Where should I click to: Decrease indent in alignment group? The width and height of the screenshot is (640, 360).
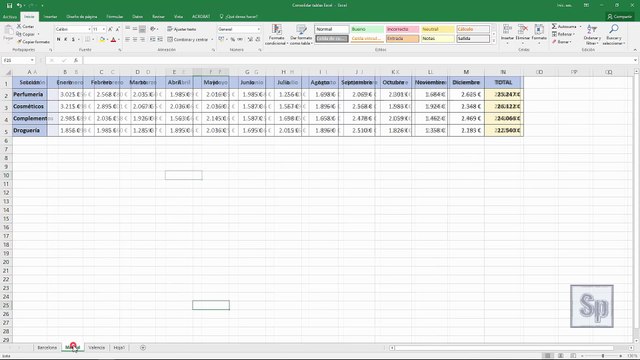click(x=153, y=40)
